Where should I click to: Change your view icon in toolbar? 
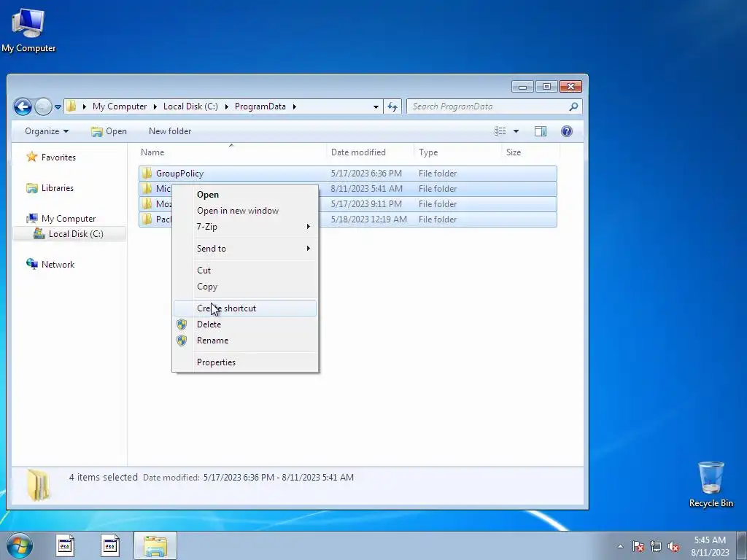pyautogui.click(x=500, y=131)
